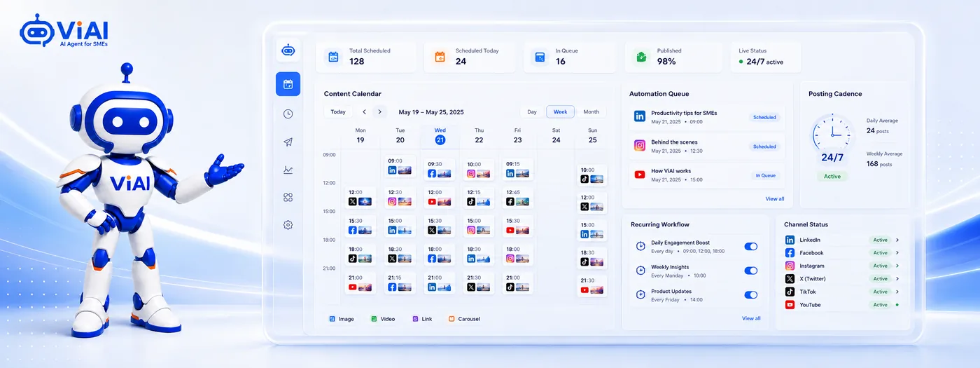Click Weekly Average 168 posts value
This screenshot has width=980, height=368.
pyautogui.click(x=879, y=163)
